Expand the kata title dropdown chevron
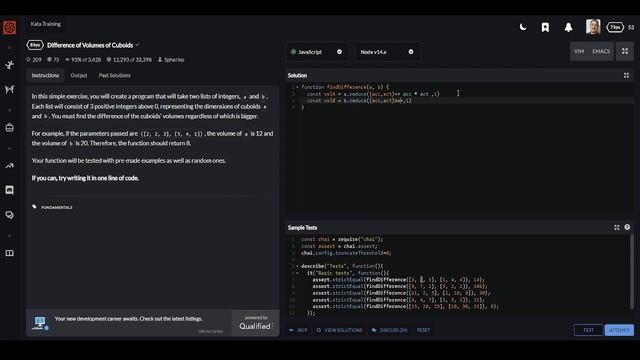Image resolution: width=640 pixels, height=360 pixels. (x=138, y=45)
